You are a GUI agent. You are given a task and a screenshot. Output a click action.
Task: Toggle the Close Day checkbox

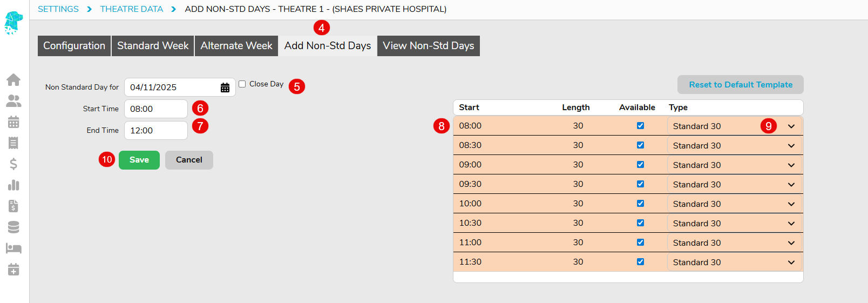tap(242, 84)
